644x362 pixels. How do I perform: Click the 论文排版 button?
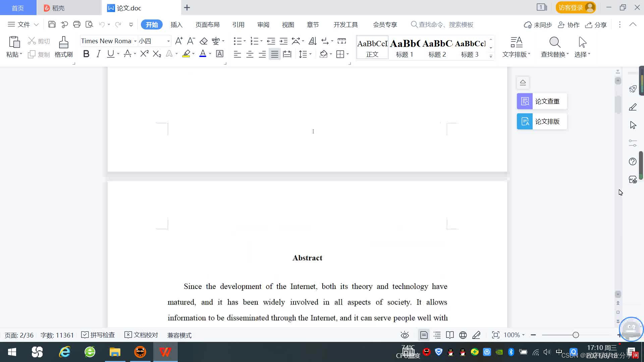coord(542,121)
